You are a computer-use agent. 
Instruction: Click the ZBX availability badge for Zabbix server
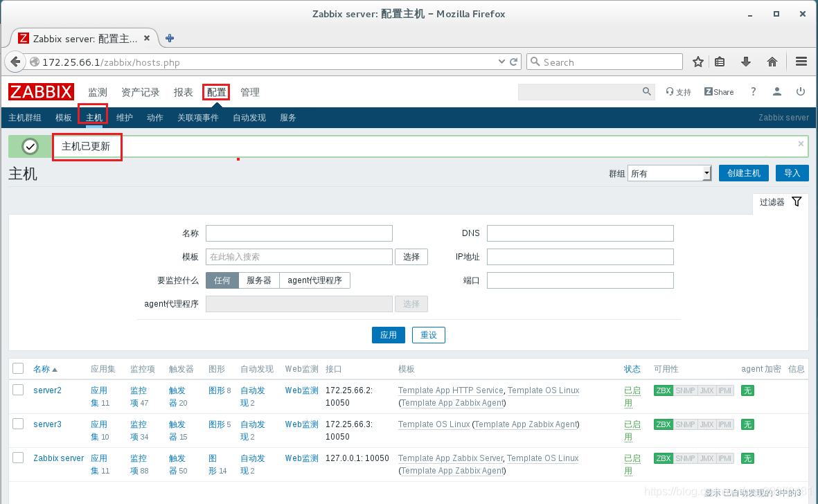pos(663,458)
